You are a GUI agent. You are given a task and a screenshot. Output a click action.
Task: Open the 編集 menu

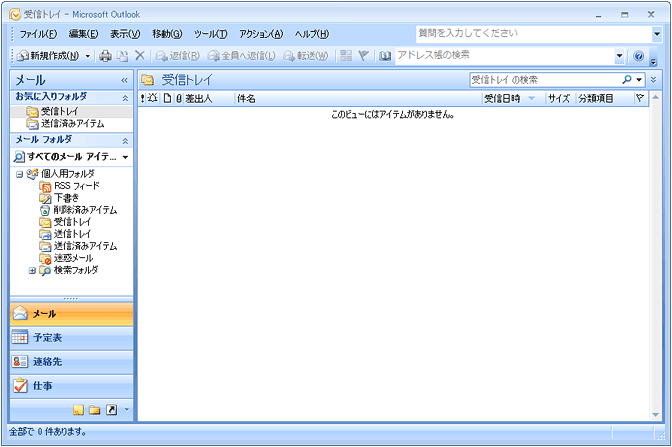83,34
